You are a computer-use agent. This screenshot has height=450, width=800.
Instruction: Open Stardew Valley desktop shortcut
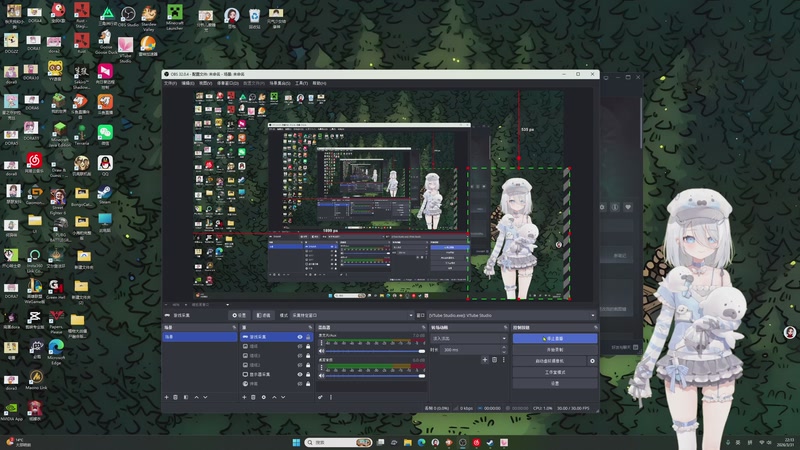pyautogui.click(x=148, y=18)
